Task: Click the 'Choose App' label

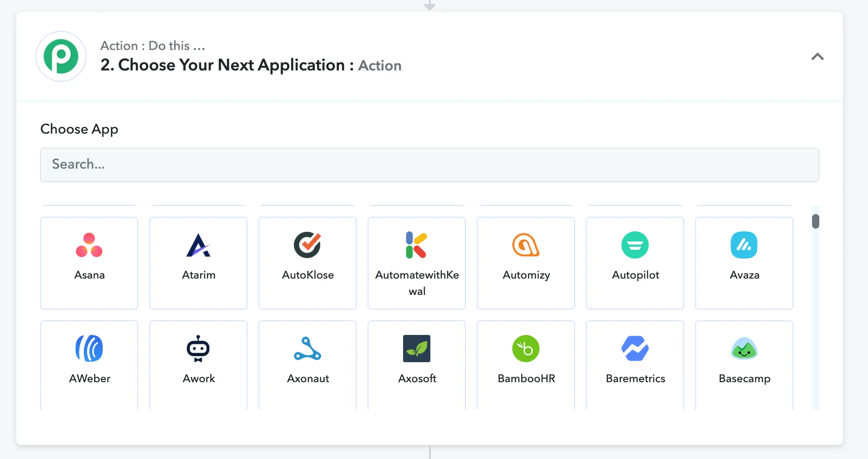Action: pos(79,130)
